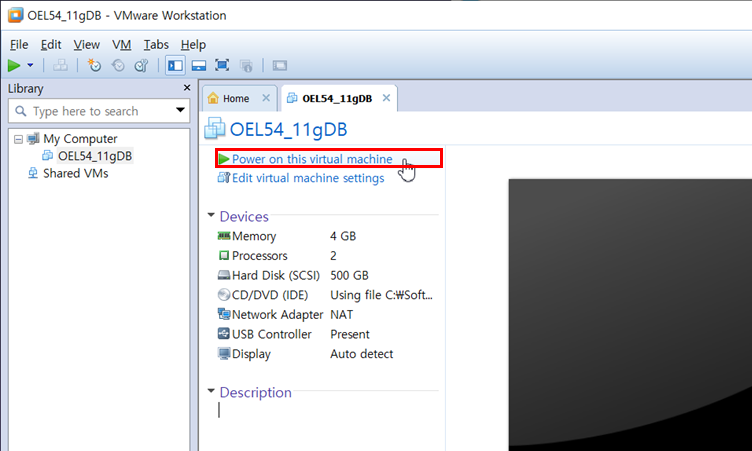Close the Library panel

[x=187, y=88]
